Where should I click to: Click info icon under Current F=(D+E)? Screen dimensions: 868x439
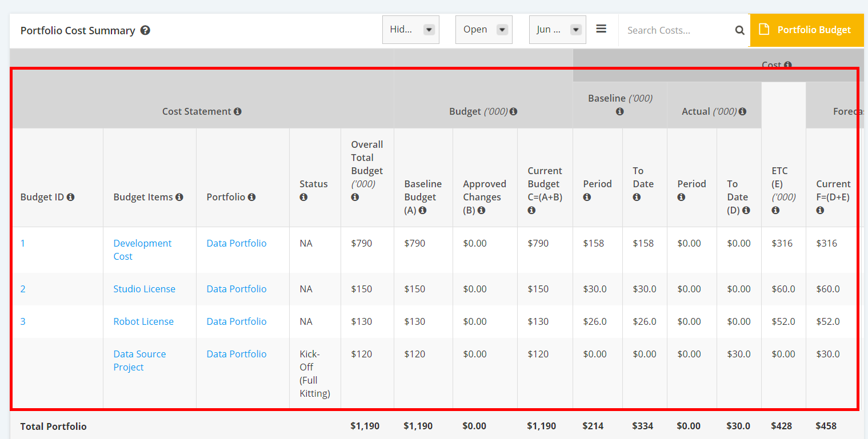click(x=820, y=210)
